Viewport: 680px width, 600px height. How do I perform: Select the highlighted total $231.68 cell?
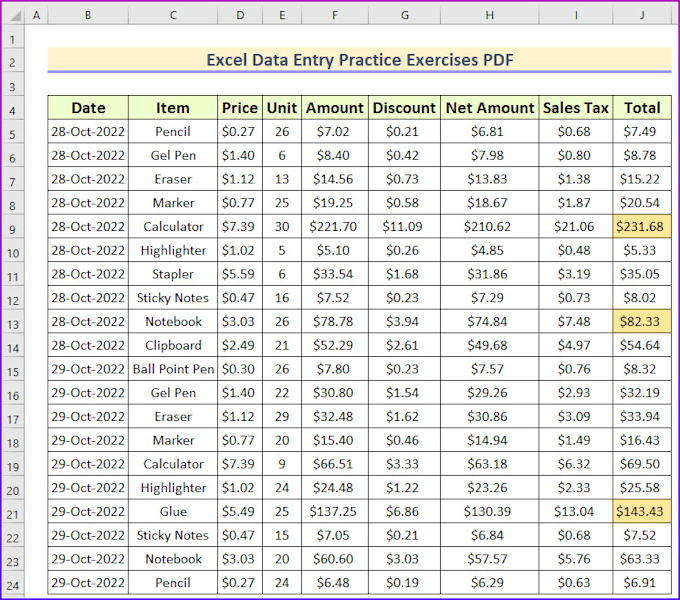(x=640, y=227)
